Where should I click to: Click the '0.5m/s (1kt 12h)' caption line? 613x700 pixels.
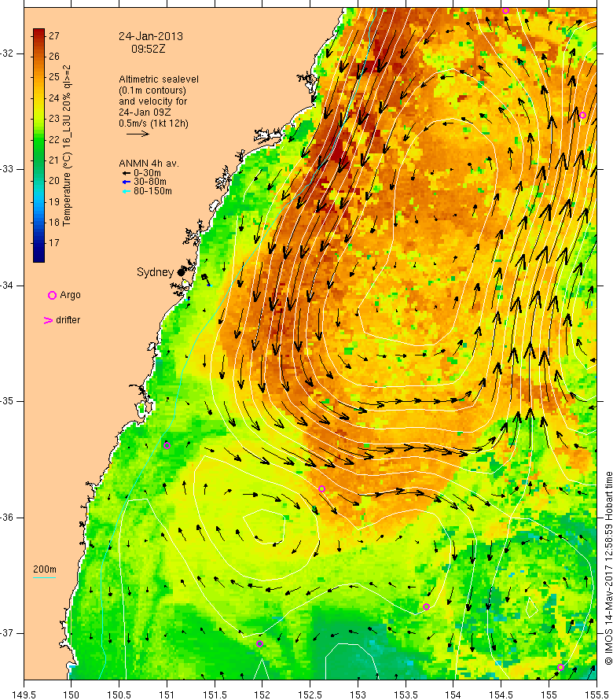pos(153,123)
